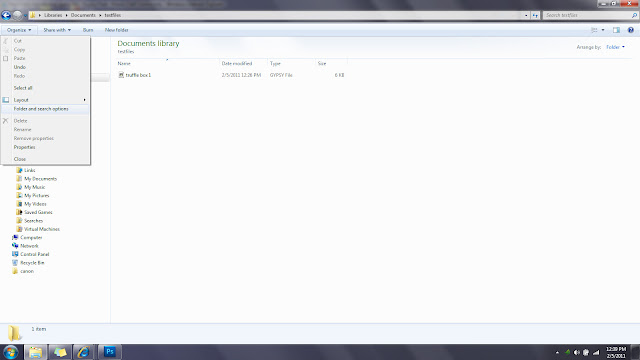Open the Arrange by Folder dropdown
The width and height of the screenshot is (640, 360).
coord(615,47)
